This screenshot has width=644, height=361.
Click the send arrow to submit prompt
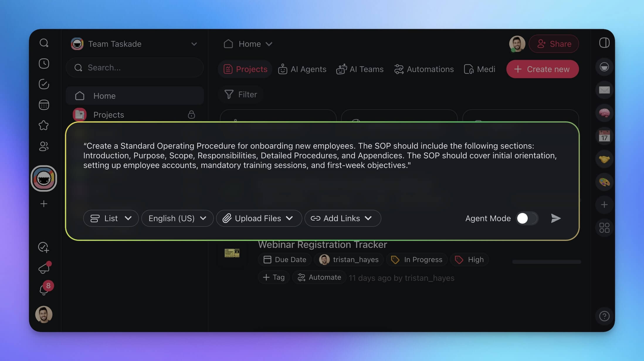[x=555, y=218]
